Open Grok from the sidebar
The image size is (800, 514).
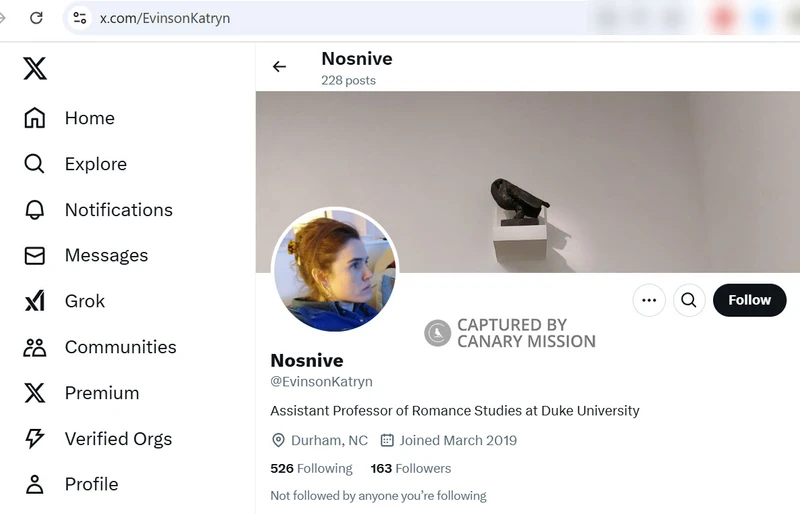pyautogui.click(x=64, y=301)
